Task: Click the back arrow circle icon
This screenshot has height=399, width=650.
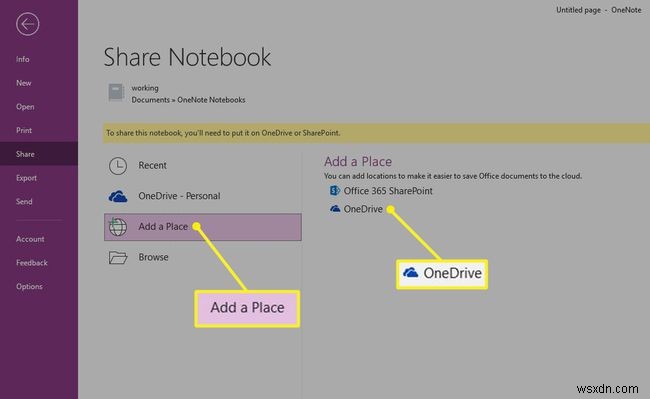Action: click(x=28, y=24)
